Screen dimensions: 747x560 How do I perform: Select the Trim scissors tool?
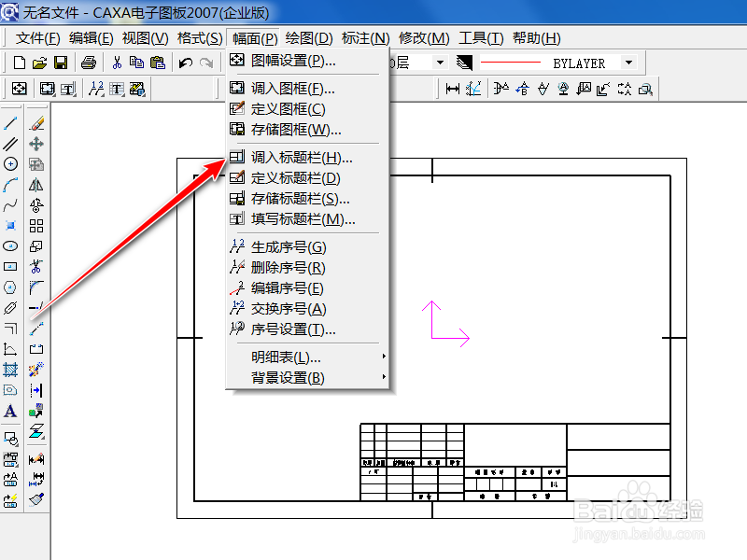[x=37, y=268]
